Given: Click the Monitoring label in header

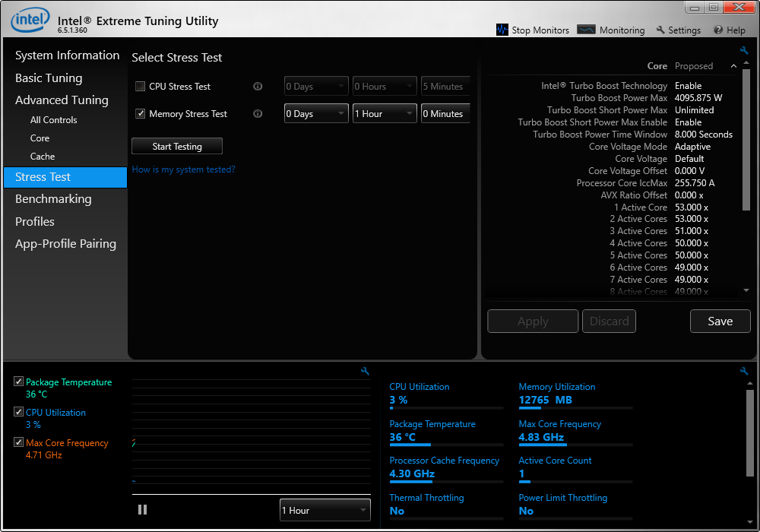Looking at the screenshot, I should [x=622, y=30].
